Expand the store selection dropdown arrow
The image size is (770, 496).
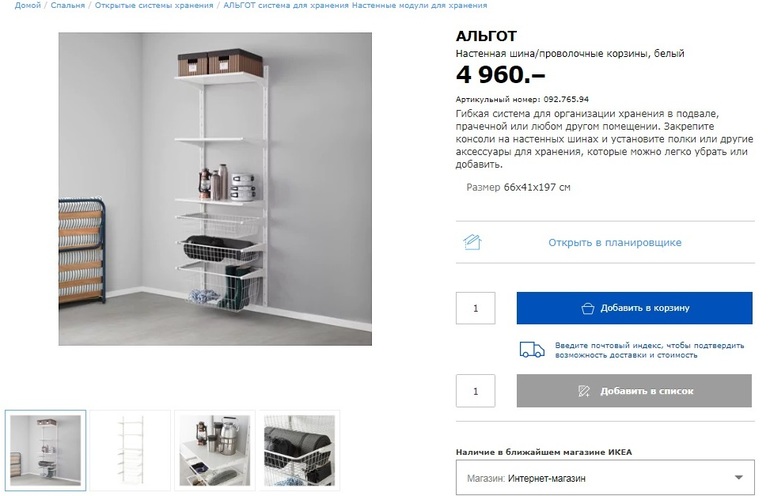738,477
